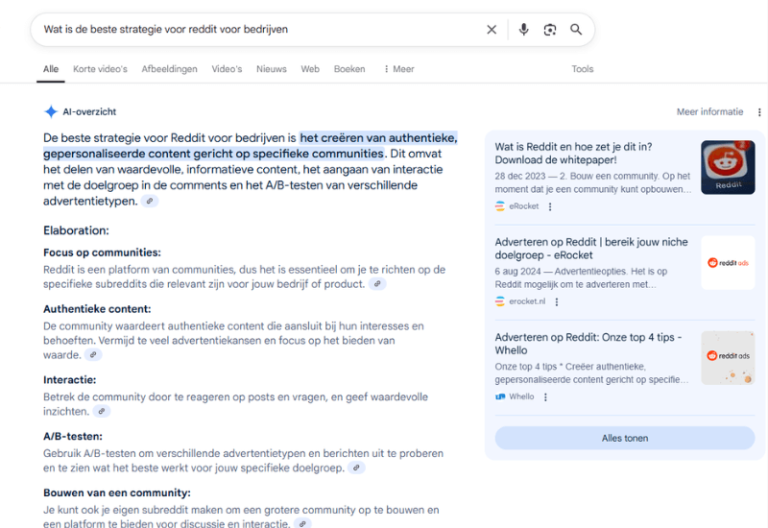Viewport: 768px width, 528px height.
Task: Click the Whello favicon
Action: tap(500, 396)
